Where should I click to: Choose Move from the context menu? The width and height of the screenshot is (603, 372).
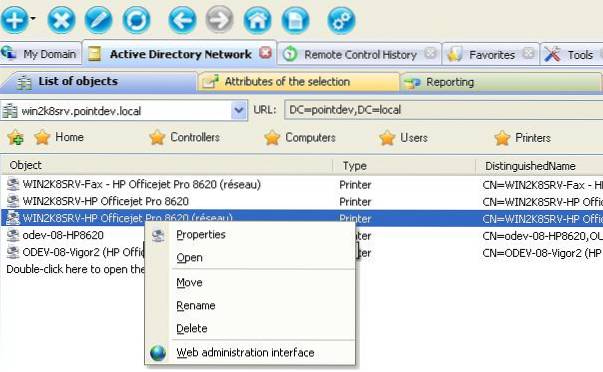[249, 282]
